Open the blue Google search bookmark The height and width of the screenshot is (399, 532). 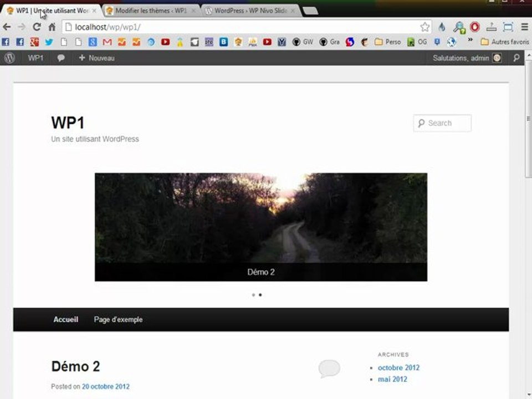coord(93,42)
